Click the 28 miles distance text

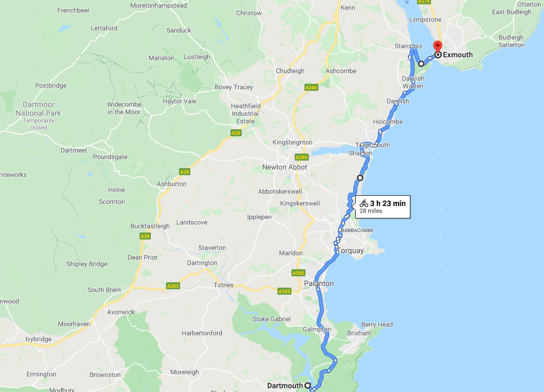(x=371, y=211)
